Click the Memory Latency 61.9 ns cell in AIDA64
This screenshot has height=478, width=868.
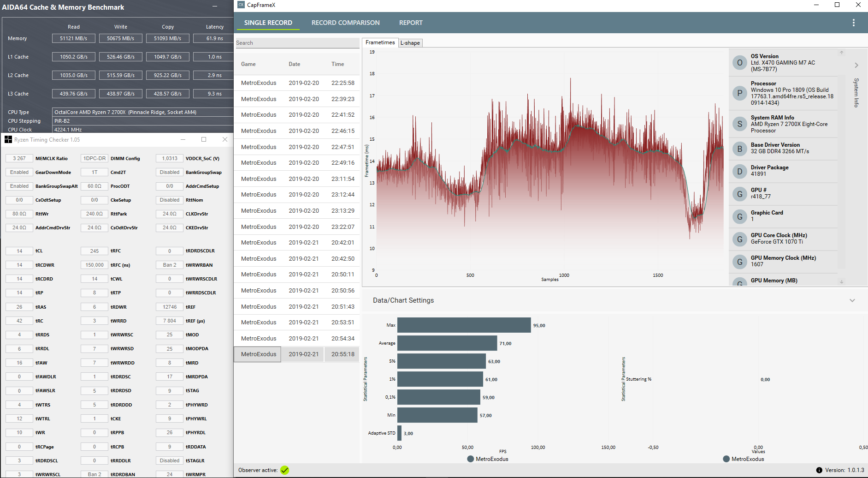[214, 38]
